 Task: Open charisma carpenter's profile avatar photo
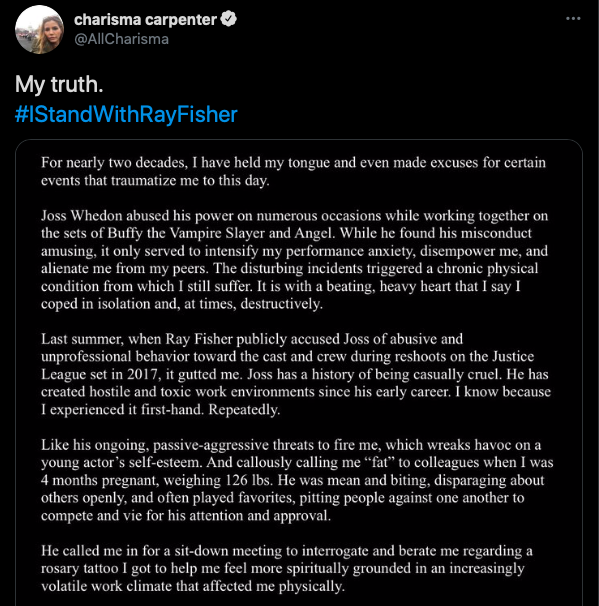click(39, 29)
